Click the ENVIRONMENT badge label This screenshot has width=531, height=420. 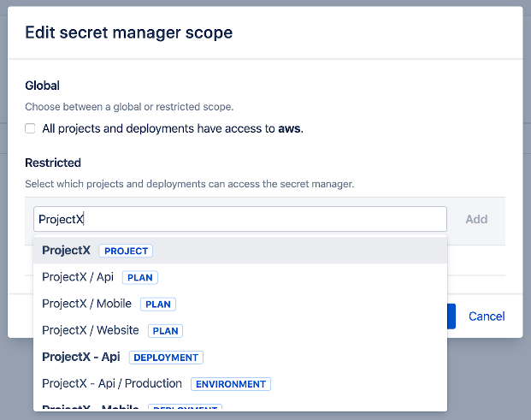(231, 384)
